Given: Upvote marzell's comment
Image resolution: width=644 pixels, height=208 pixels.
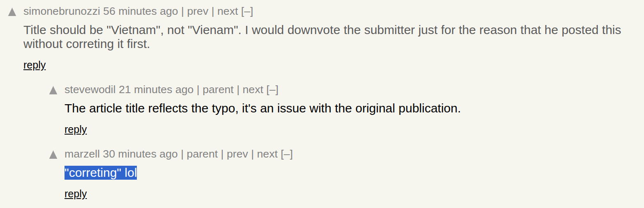Looking at the screenshot, I should (x=53, y=155).
